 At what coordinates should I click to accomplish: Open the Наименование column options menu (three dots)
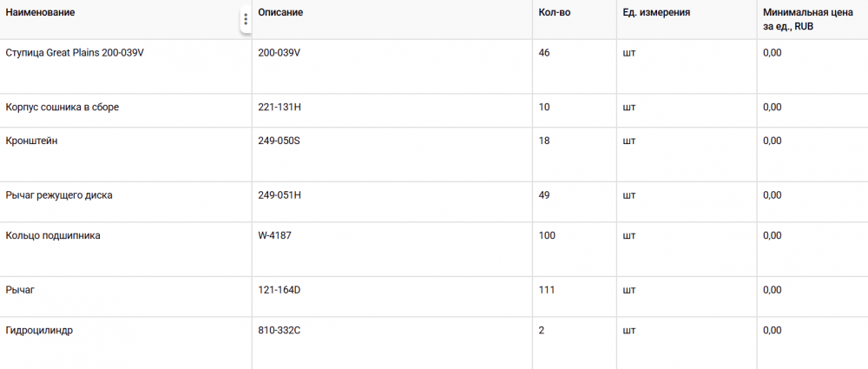click(x=246, y=19)
